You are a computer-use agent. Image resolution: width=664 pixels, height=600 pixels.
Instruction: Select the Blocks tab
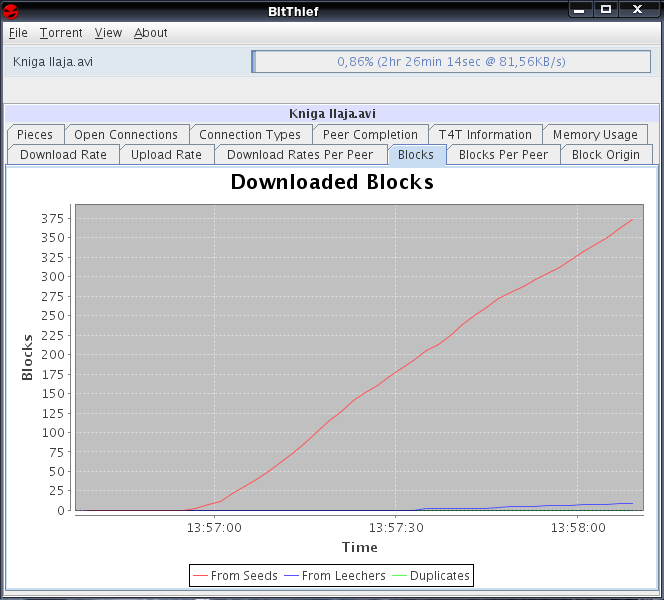click(416, 155)
